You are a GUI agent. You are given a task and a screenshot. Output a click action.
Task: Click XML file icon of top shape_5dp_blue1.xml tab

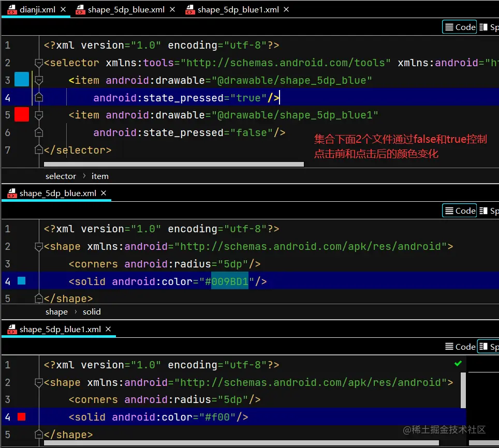(x=190, y=10)
